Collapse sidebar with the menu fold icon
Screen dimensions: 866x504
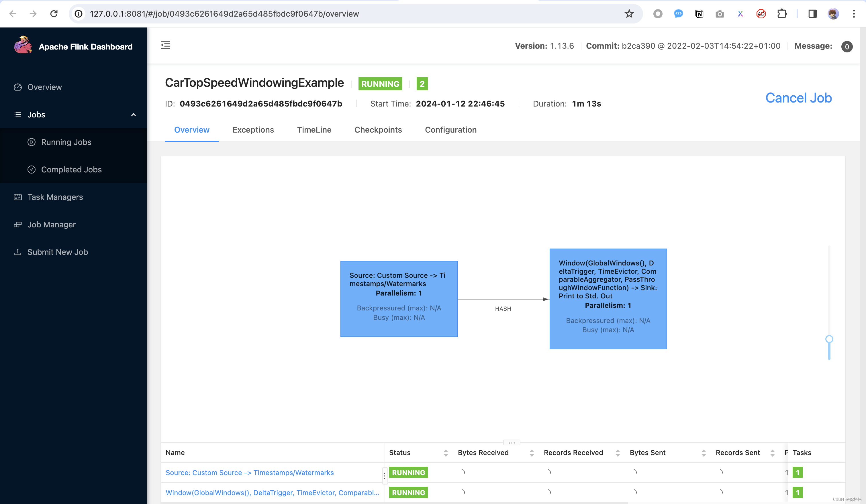[x=166, y=45]
